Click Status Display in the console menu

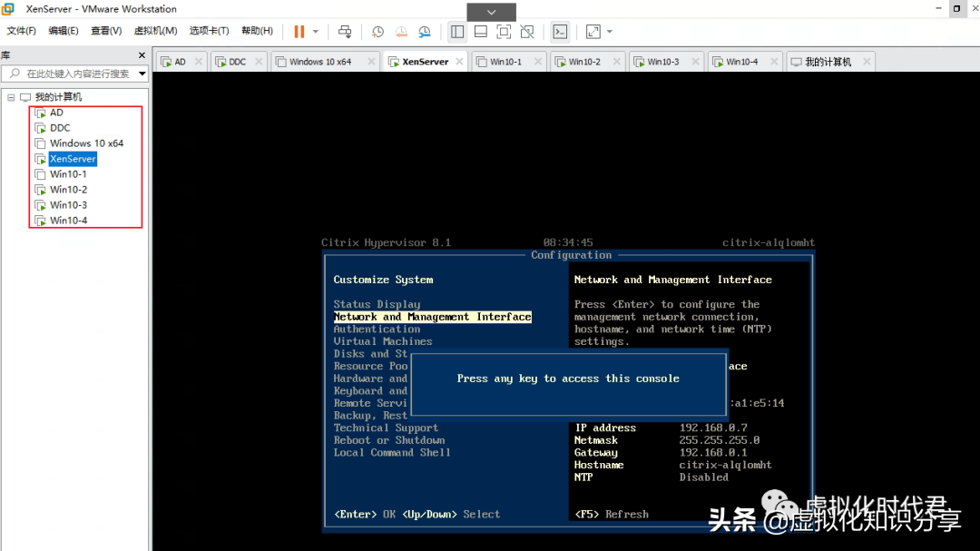(x=377, y=305)
